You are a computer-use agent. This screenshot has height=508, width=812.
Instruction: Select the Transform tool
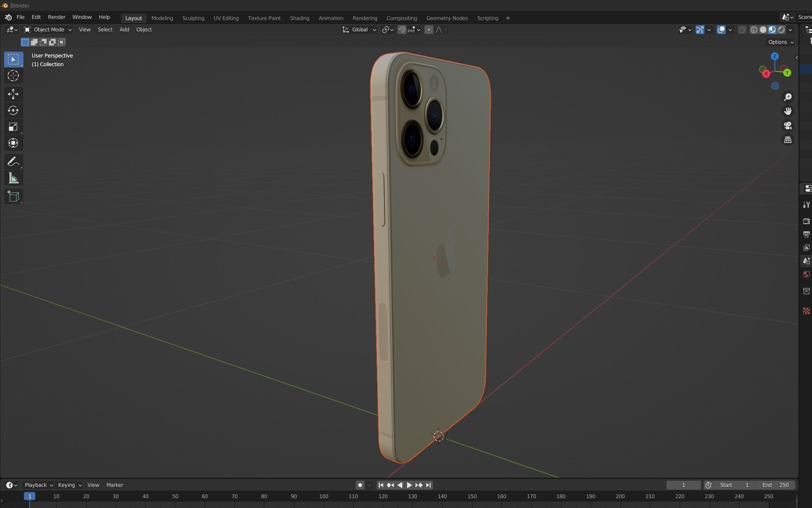(x=13, y=143)
